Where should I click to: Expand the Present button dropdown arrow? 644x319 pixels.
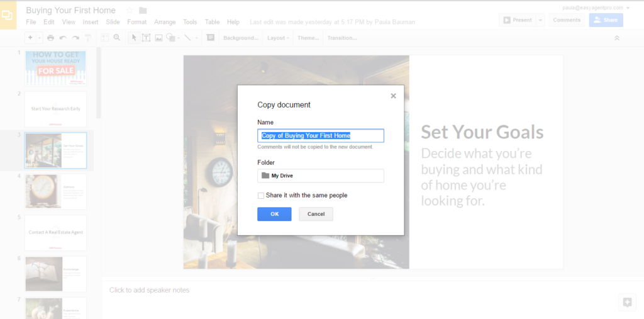coord(540,20)
